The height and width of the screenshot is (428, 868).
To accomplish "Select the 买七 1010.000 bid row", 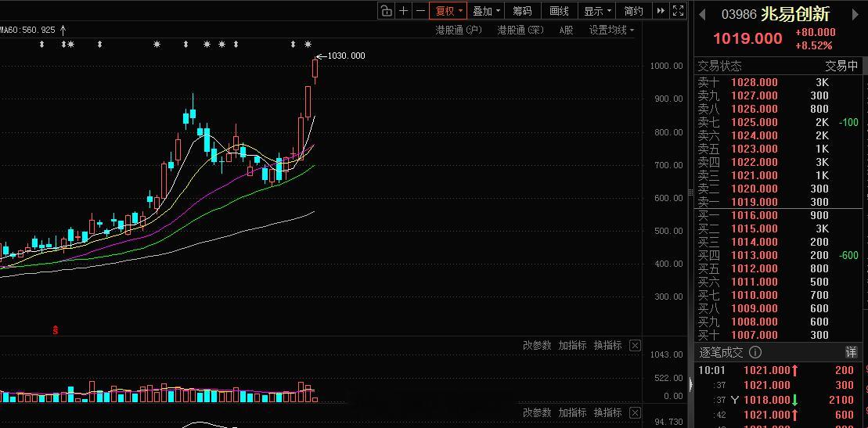I will (x=778, y=295).
